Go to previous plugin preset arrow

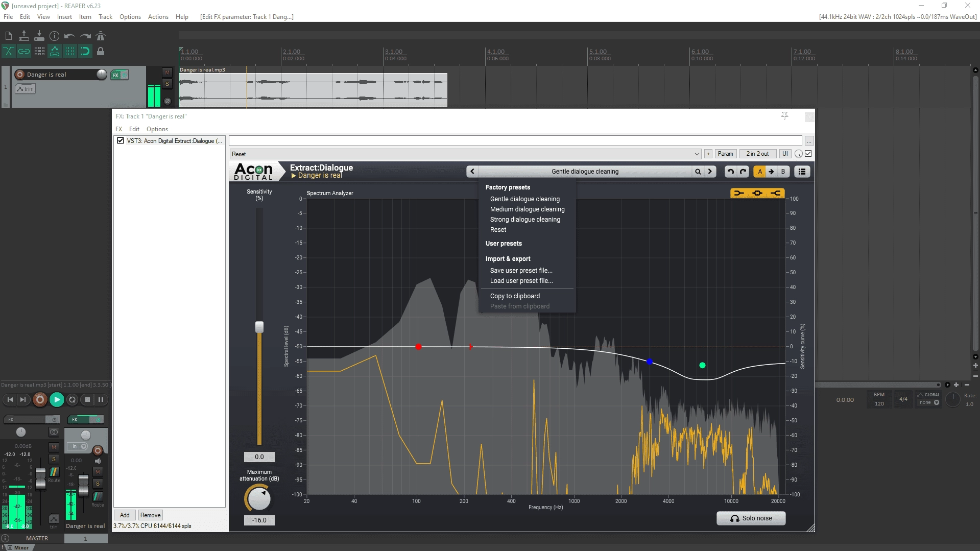click(x=472, y=172)
